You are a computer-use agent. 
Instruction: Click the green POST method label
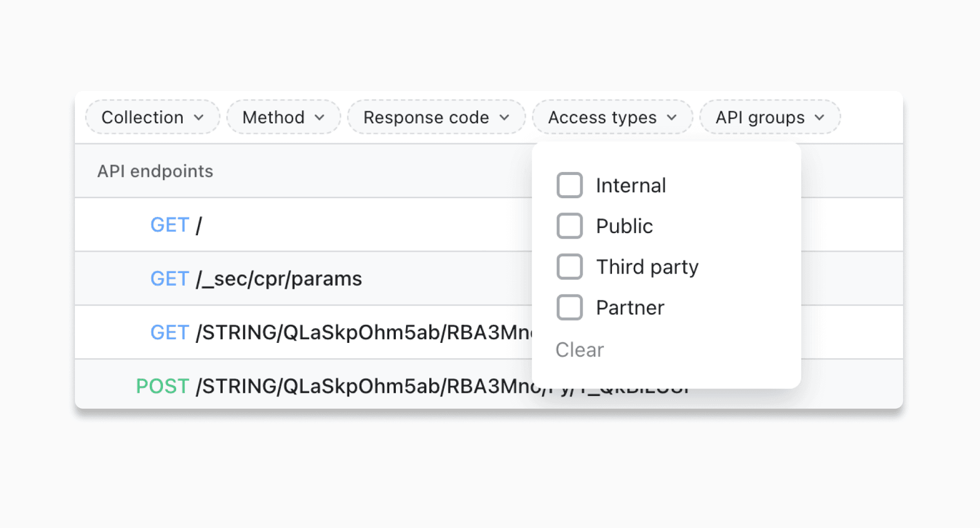162,386
